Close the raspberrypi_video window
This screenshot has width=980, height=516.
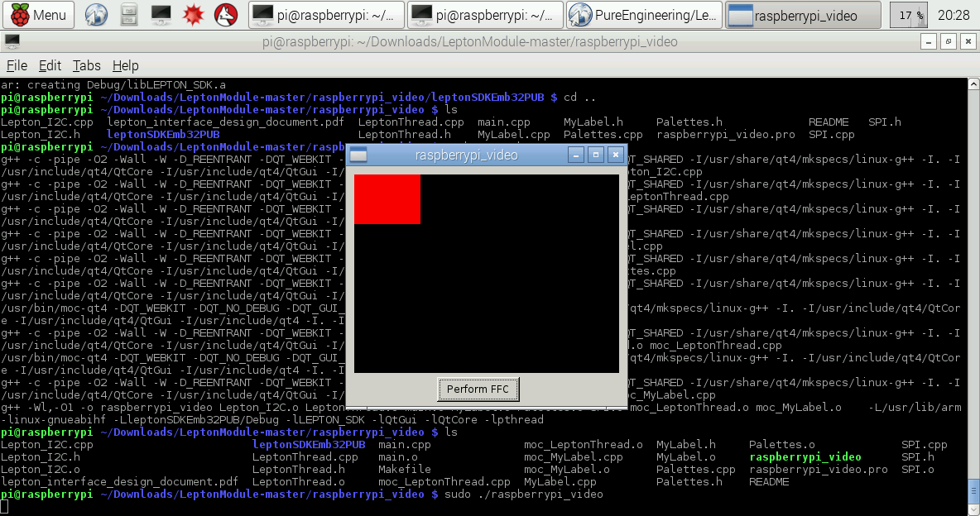point(617,155)
